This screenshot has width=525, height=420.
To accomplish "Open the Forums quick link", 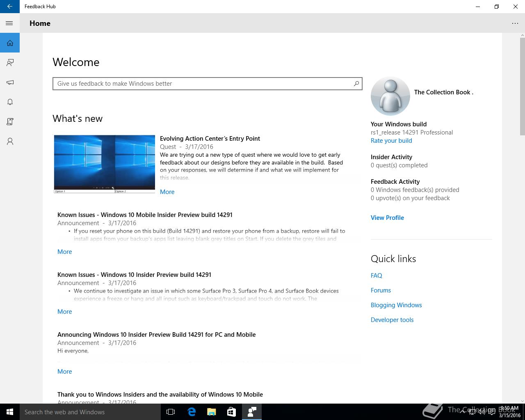I will (381, 290).
